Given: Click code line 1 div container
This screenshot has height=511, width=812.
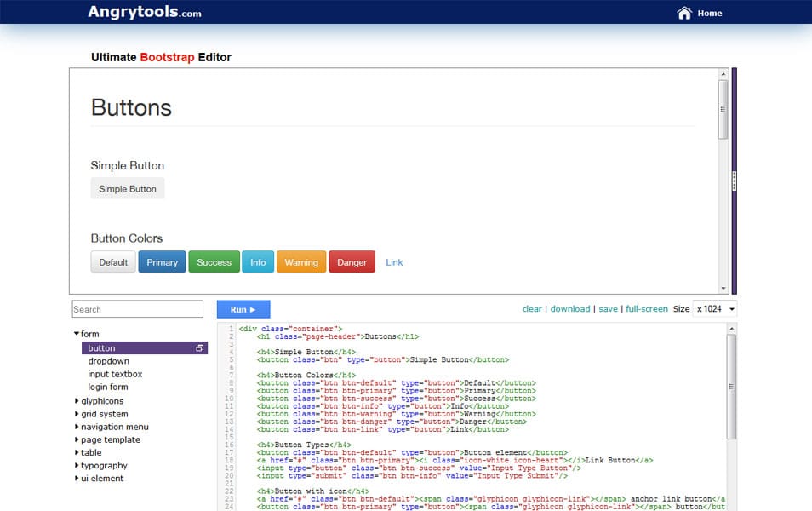Looking at the screenshot, I should click(x=290, y=329).
